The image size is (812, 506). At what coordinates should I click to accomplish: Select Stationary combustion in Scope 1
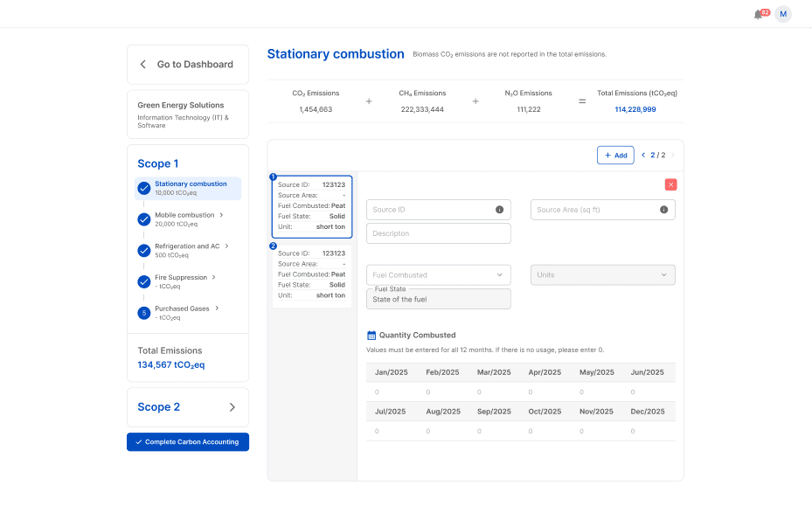click(190, 188)
